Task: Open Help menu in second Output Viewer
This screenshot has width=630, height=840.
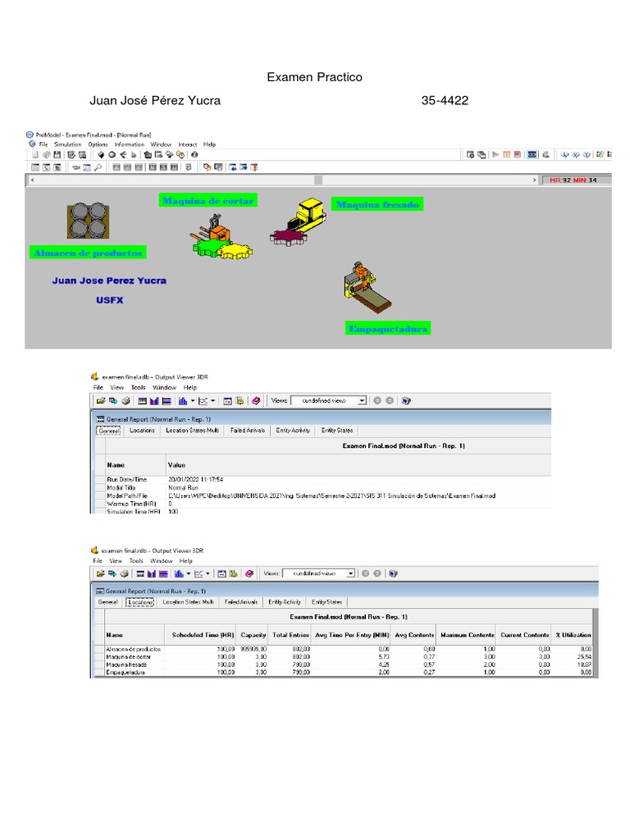Action: point(186,561)
